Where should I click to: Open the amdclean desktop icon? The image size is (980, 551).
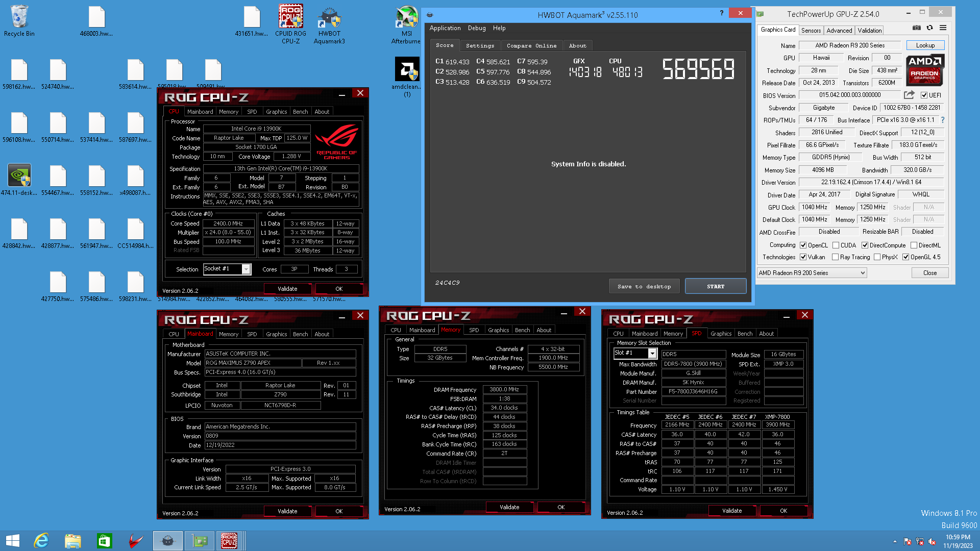(x=407, y=77)
